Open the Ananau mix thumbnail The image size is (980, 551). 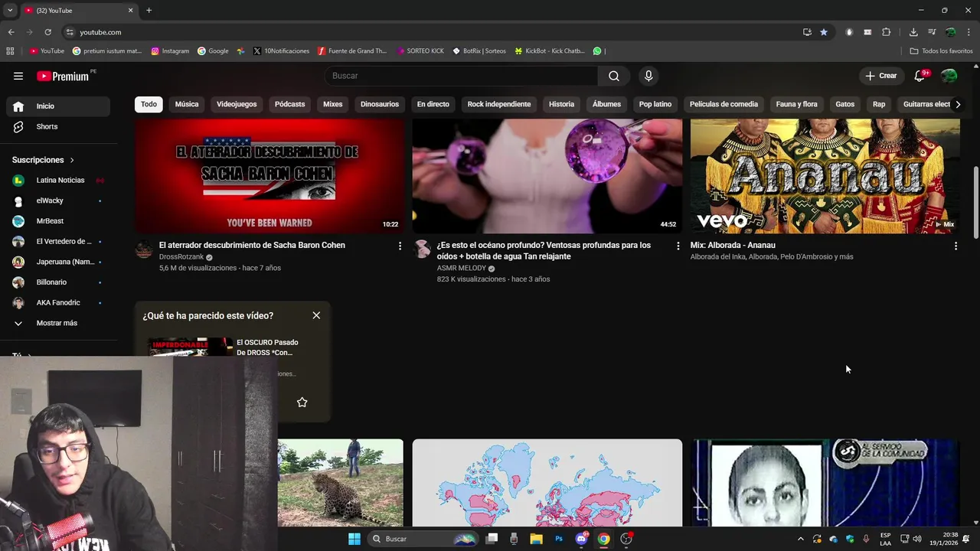825,176
